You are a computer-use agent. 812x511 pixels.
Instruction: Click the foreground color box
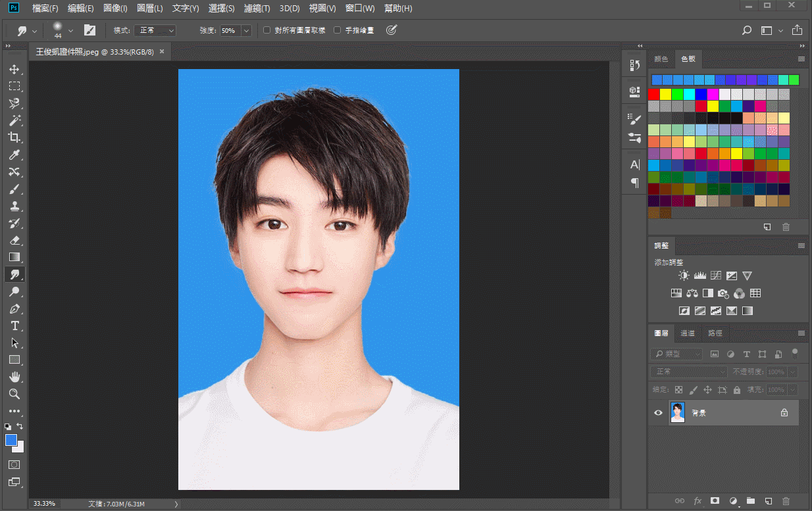[11, 440]
